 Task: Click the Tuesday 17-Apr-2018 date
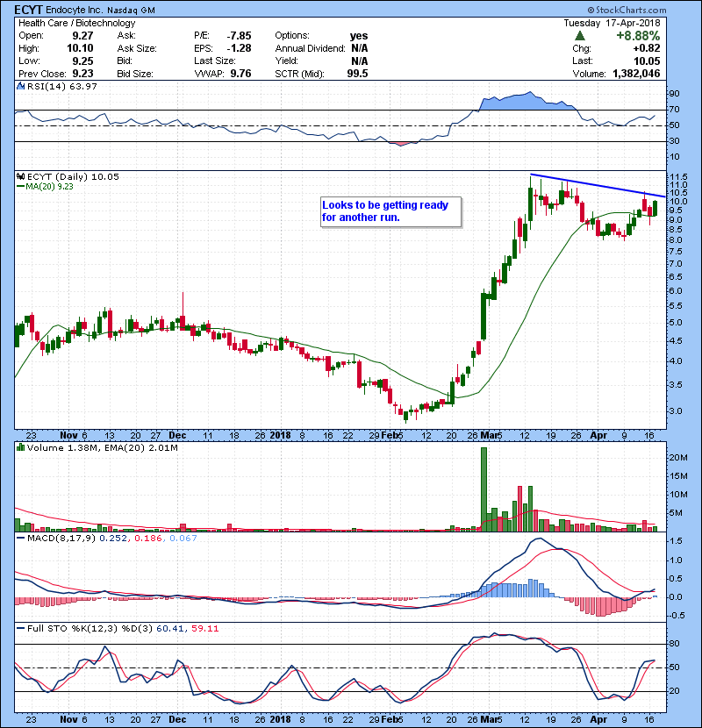(x=612, y=23)
